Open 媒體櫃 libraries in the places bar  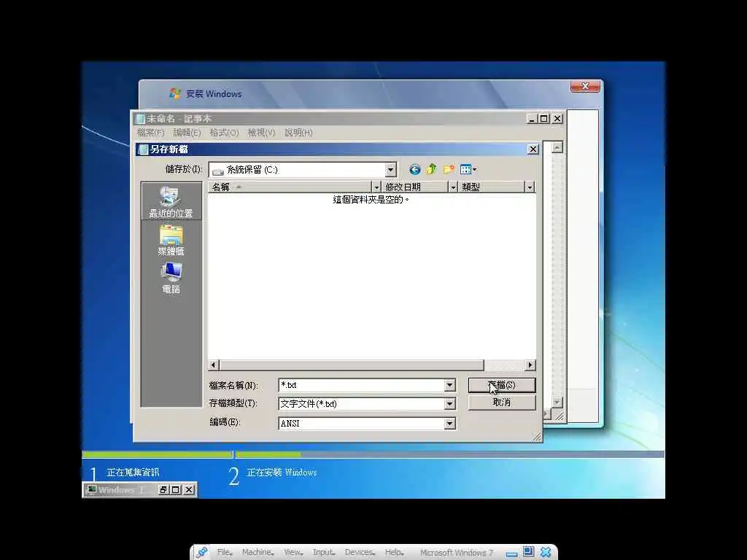171,241
